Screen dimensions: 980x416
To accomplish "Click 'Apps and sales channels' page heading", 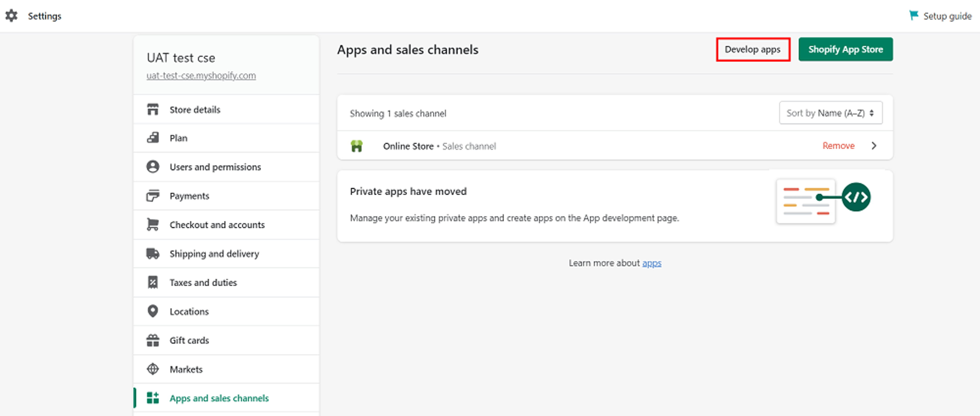I will (408, 50).
